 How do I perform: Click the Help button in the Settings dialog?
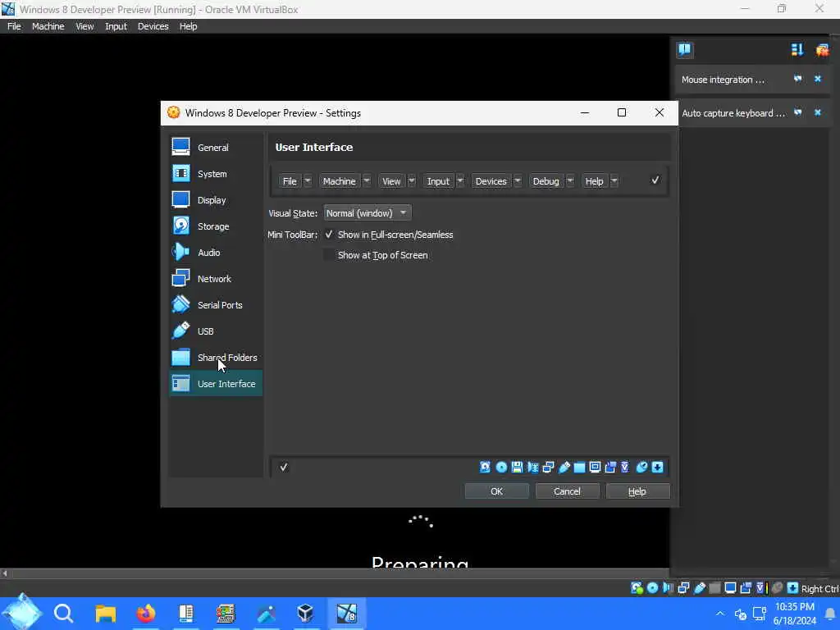(x=637, y=491)
